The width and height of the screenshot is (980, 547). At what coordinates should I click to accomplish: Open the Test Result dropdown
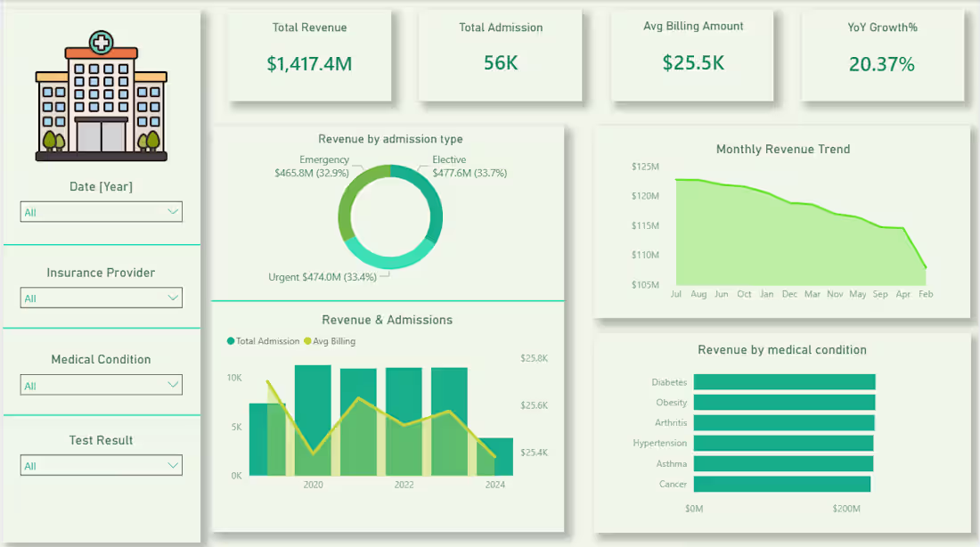pyautogui.click(x=102, y=465)
